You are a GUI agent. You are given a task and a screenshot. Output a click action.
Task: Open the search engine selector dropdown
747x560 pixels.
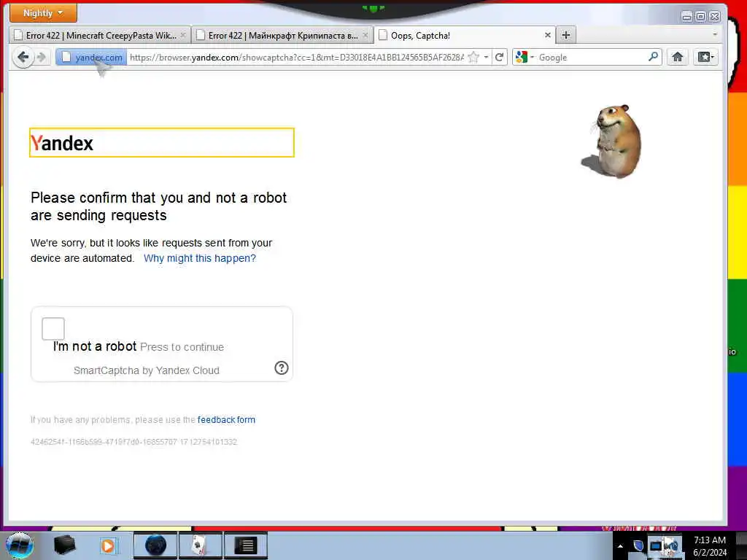(525, 58)
